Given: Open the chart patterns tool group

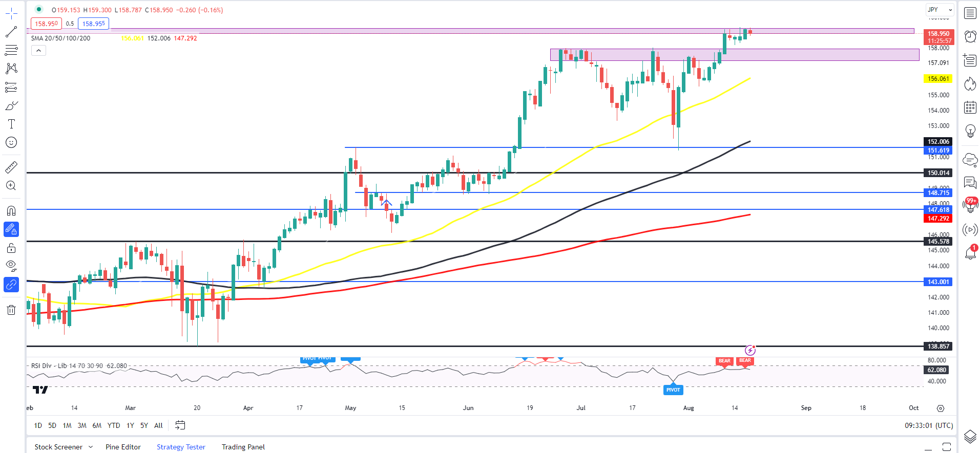Looking at the screenshot, I should click(11, 69).
